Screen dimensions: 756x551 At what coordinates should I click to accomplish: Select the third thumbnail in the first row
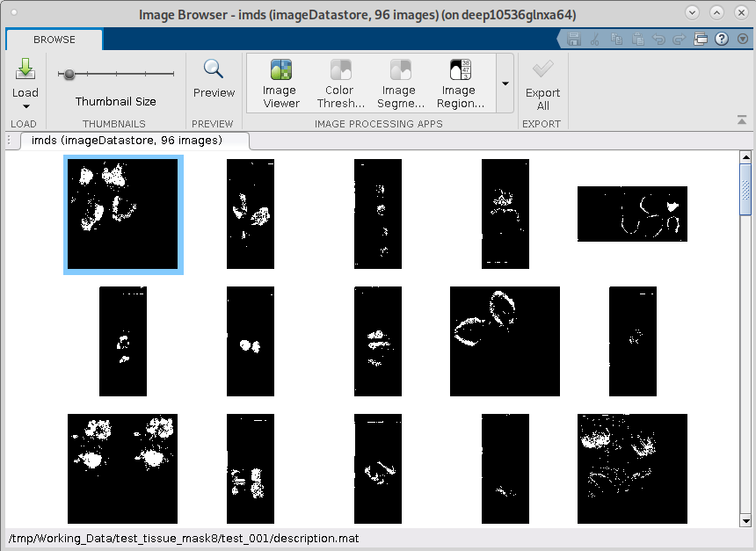[x=377, y=214]
